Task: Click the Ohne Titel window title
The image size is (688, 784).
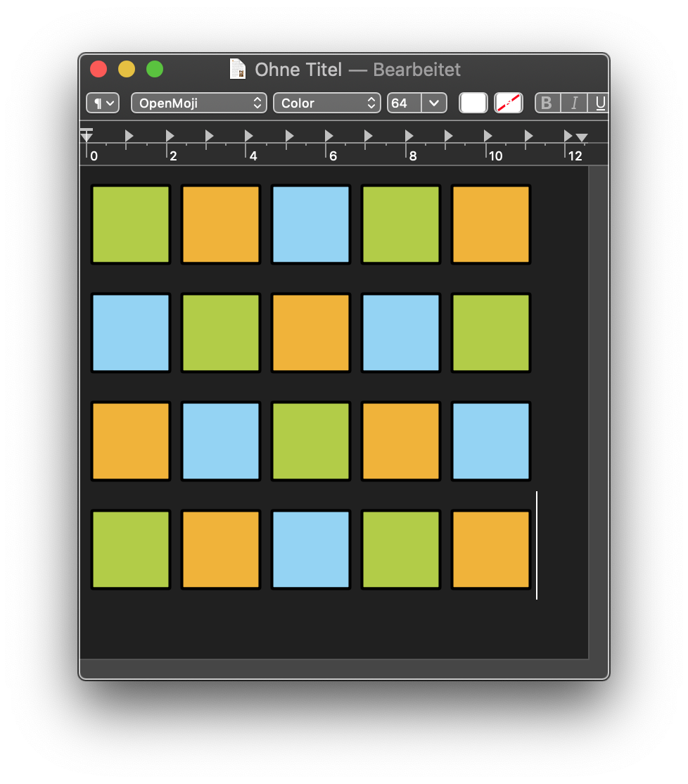Action: coord(298,70)
